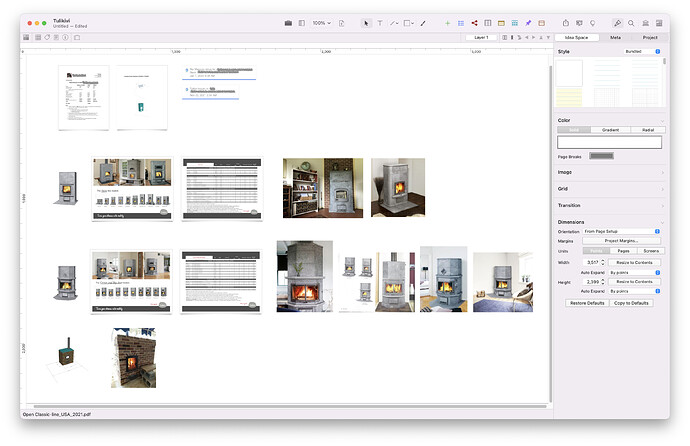Switch to the Meta tab
Screen dimensions: 690x446
614,37
